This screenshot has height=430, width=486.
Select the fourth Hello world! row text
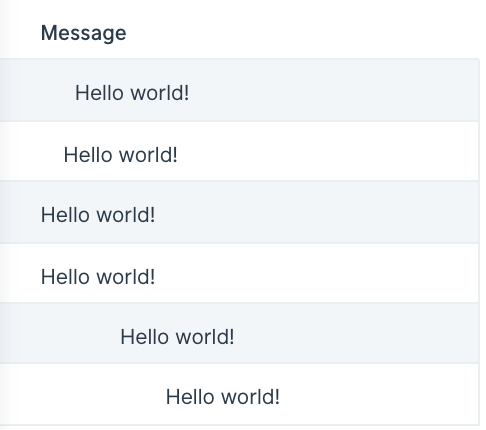point(98,277)
